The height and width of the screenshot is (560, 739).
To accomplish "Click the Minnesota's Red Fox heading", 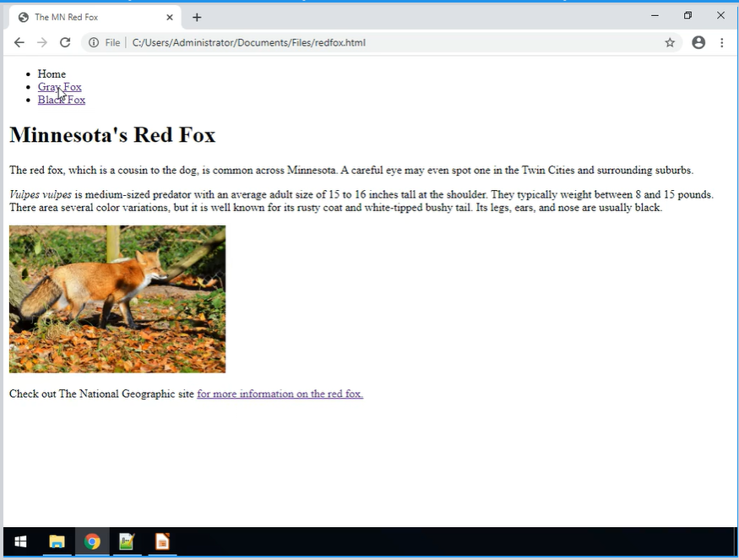I will [x=112, y=135].
